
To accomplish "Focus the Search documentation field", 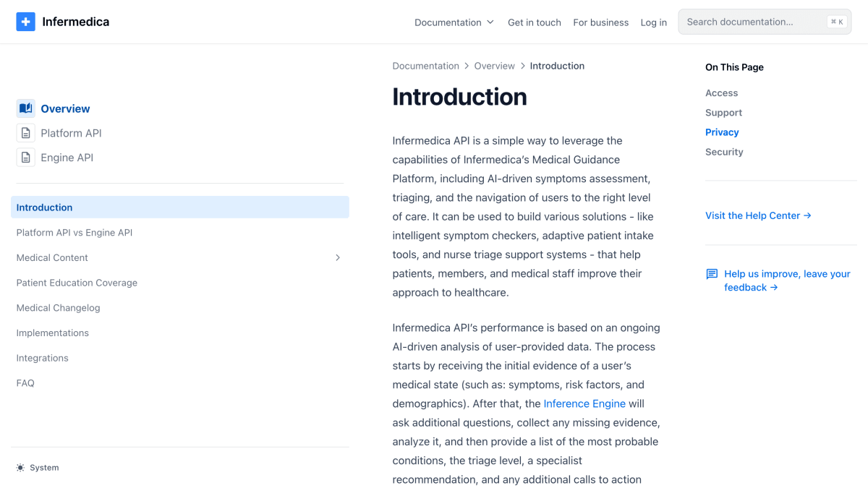I will click(765, 22).
